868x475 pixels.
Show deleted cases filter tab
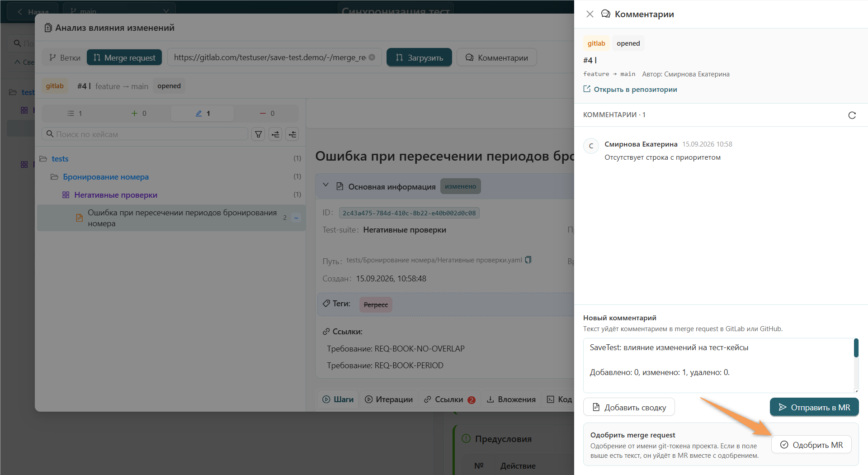click(267, 113)
